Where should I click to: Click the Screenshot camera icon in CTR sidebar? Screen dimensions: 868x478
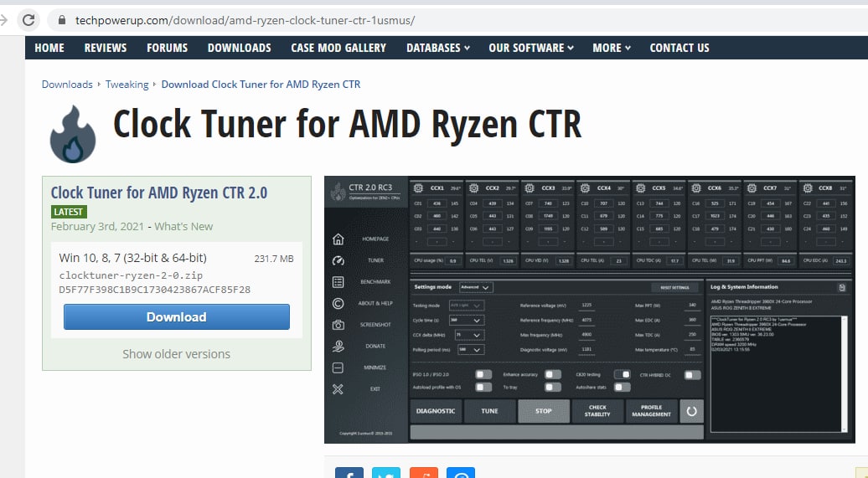click(x=338, y=325)
